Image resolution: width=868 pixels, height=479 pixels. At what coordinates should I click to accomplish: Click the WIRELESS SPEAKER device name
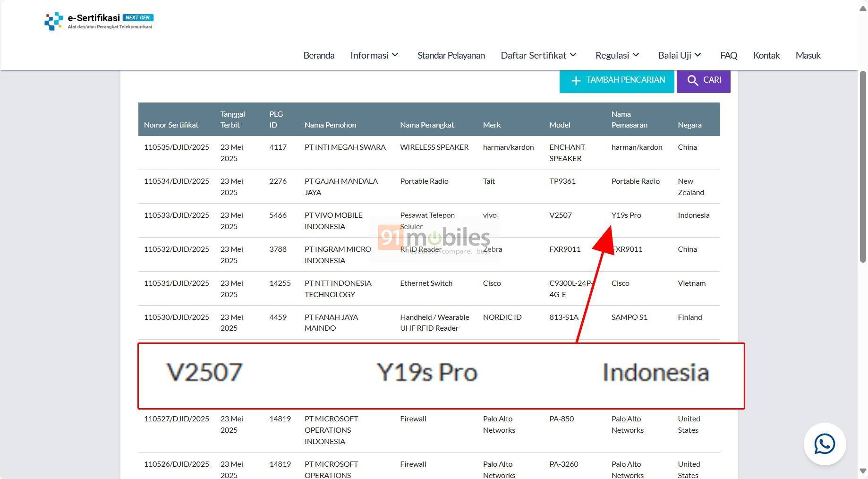pos(434,147)
